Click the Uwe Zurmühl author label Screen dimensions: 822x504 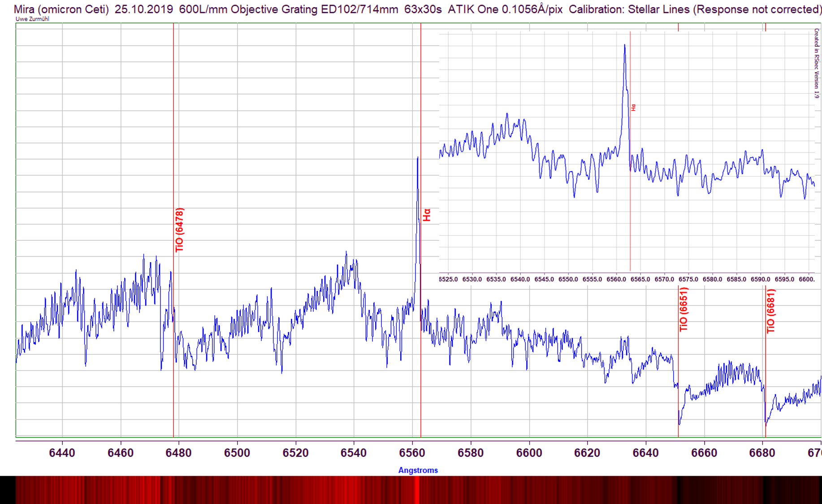coord(32,19)
